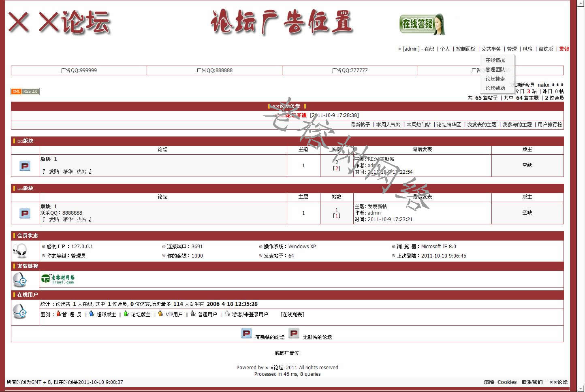Click the IP address 127.0.0.1 text
Image resolution: width=585 pixels, height=392 pixels.
(82, 247)
